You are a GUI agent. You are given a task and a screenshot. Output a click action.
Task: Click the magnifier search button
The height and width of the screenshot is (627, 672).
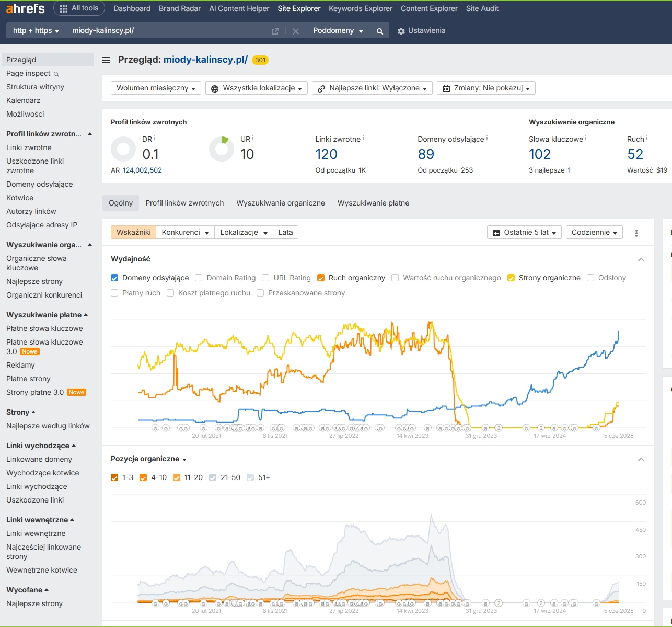(x=380, y=31)
